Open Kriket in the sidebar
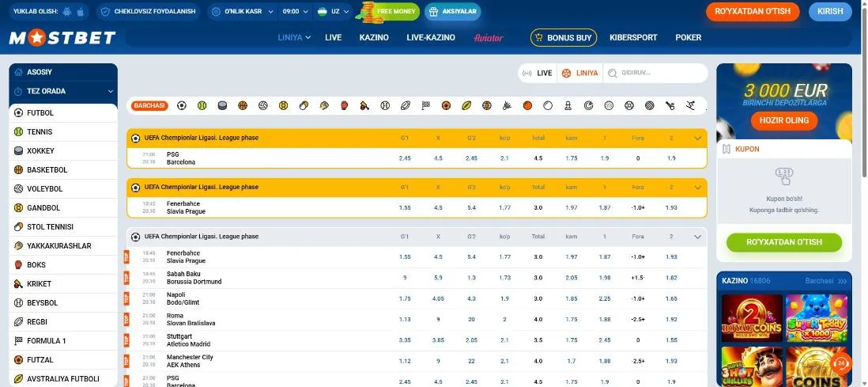The image size is (868, 387). [x=63, y=284]
